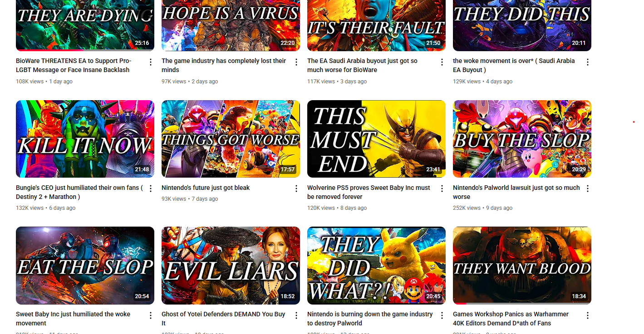This screenshot has width=644, height=334.
Task: Open kebab menu for 'Nintendo is burning down' video
Action: [442, 315]
